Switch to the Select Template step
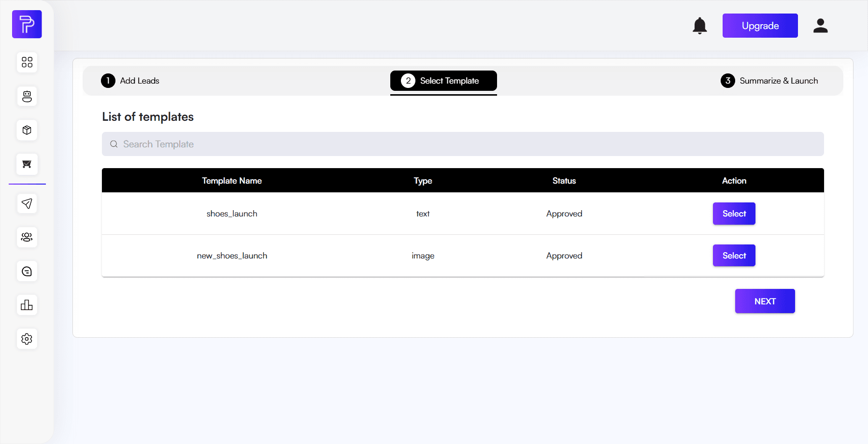 443,81
